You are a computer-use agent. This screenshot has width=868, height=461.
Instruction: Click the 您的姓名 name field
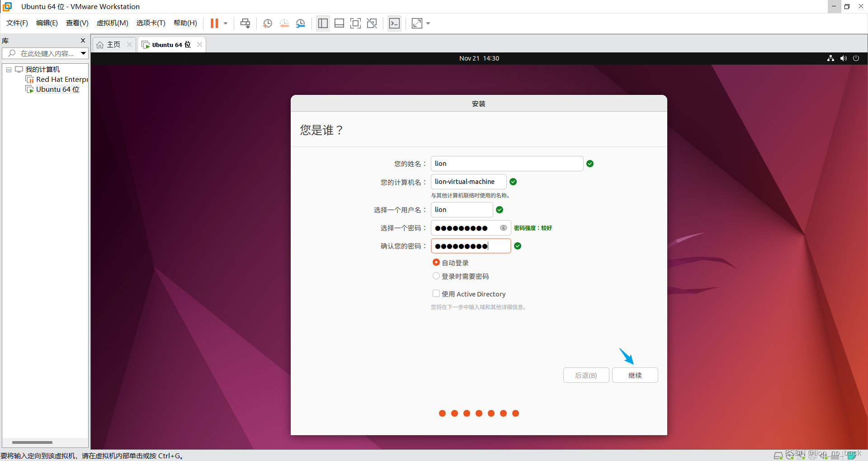pyautogui.click(x=507, y=164)
